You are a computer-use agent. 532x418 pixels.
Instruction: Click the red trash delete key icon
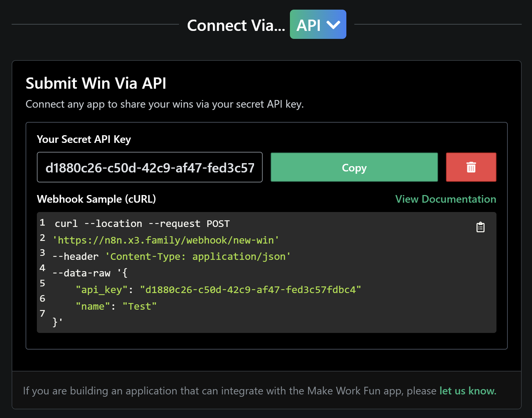[x=471, y=167]
